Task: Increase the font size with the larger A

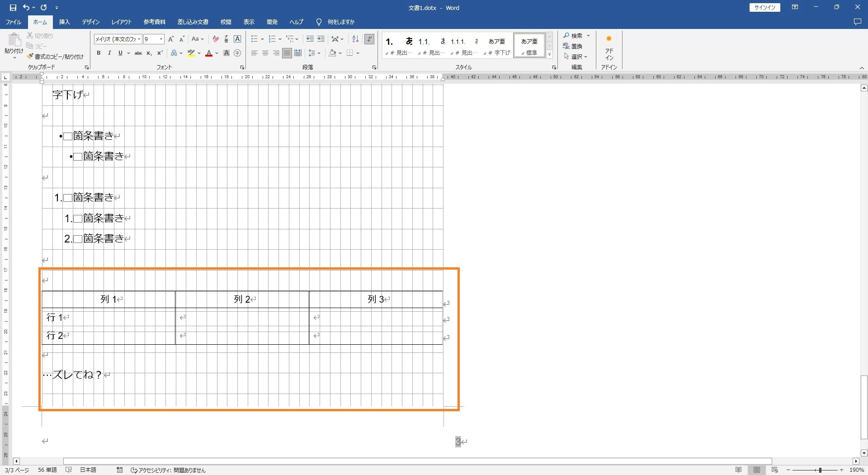Action: (x=171, y=39)
